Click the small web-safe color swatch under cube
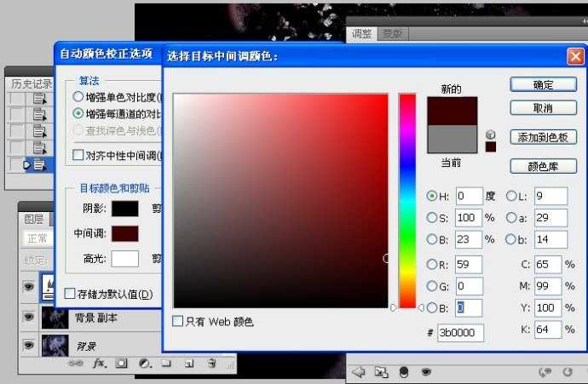The image size is (588, 384). pyautogui.click(x=491, y=146)
